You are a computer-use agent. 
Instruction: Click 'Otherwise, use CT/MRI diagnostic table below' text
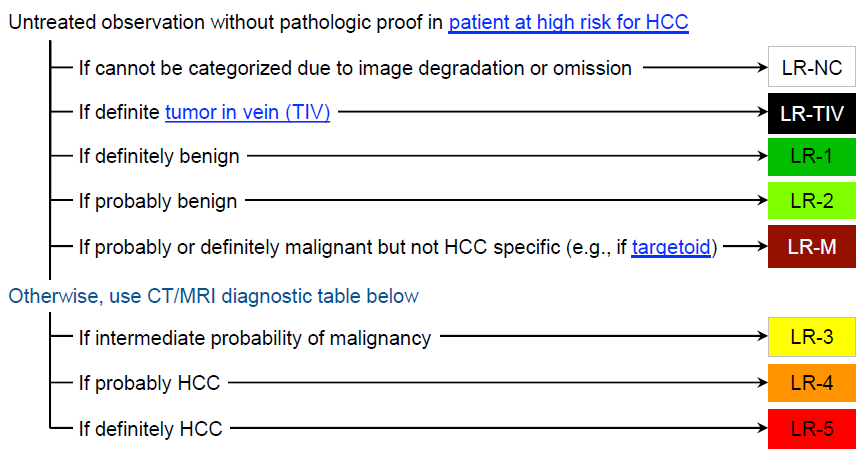(214, 296)
